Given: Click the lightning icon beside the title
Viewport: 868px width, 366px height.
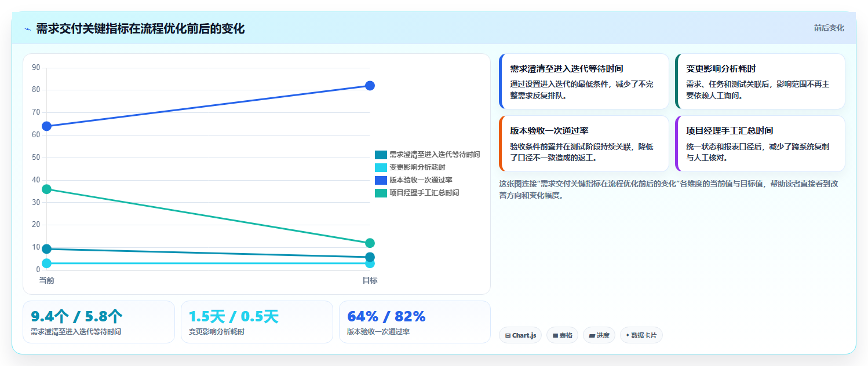Looking at the screenshot, I should coord(27,29).
